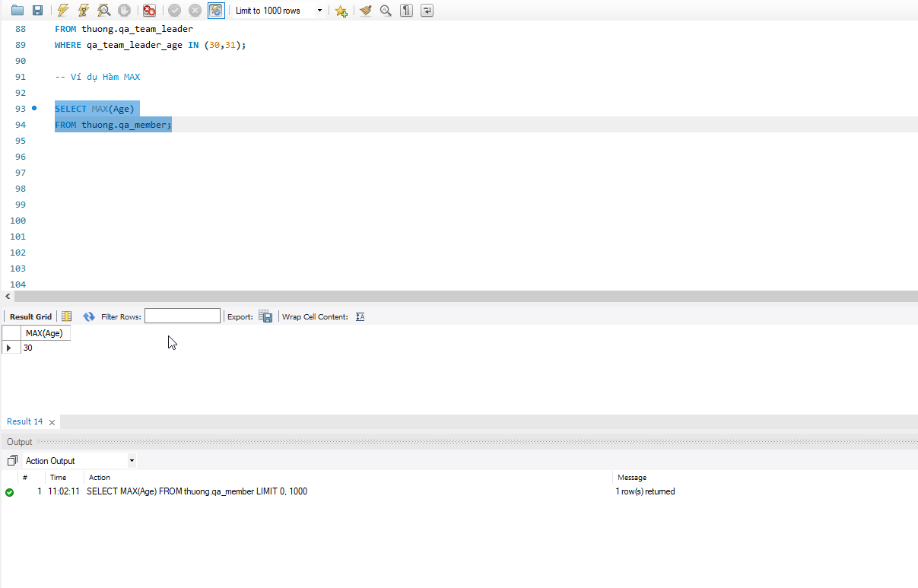The image size is (918, 588).
Task: Click the copy output icon beside Action Output
Action: coord(12,461)
